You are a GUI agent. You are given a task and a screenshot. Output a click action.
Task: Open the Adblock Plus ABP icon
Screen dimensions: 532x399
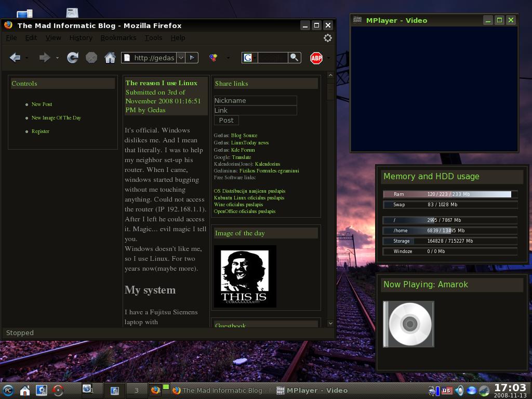pos(316,58)
